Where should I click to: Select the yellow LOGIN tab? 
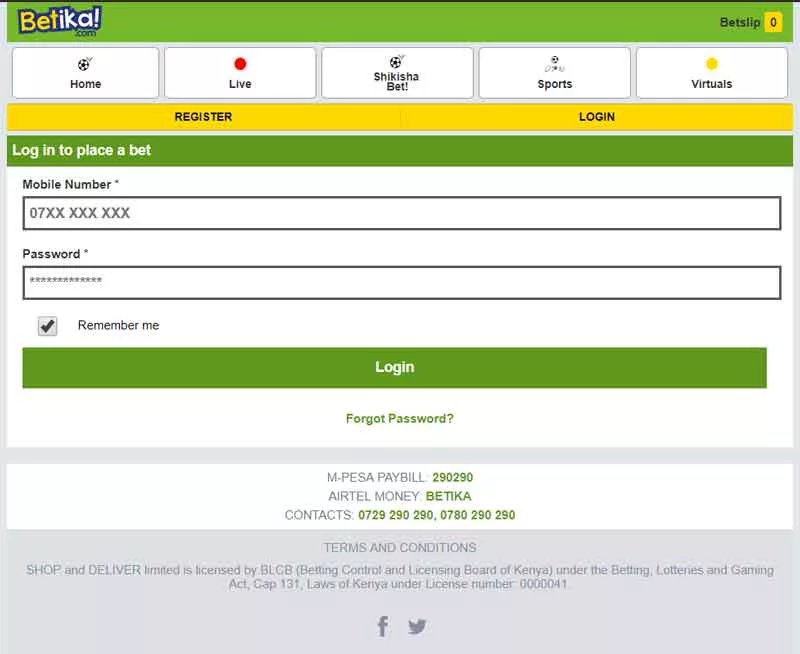[597, 117]
